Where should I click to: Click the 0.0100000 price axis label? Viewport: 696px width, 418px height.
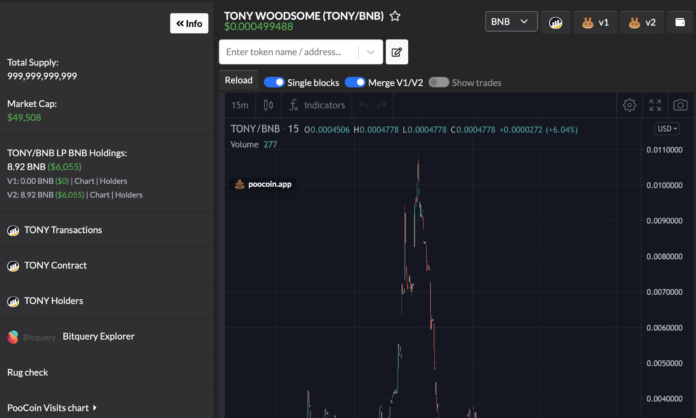click(664, 185)
